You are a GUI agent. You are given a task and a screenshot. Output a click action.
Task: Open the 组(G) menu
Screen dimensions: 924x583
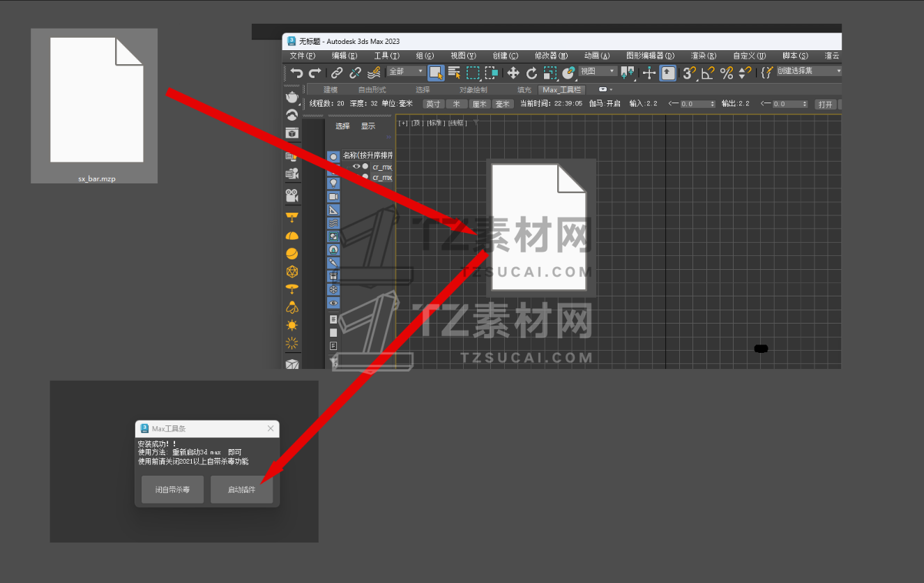[425, 56]
